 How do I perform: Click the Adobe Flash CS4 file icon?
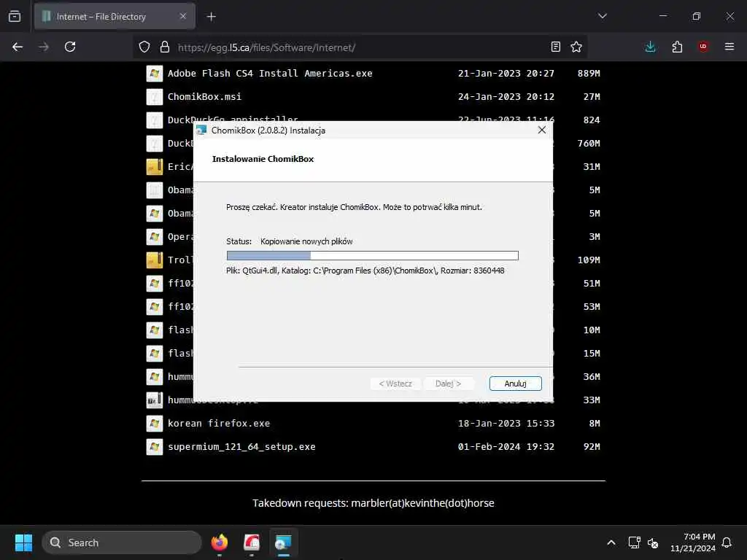[x=155, y=74]
